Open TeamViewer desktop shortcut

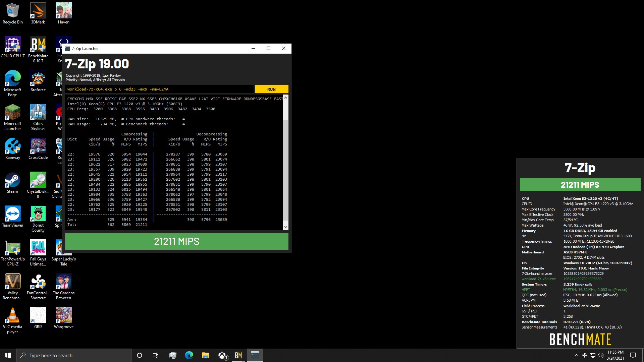click(13, 217)
